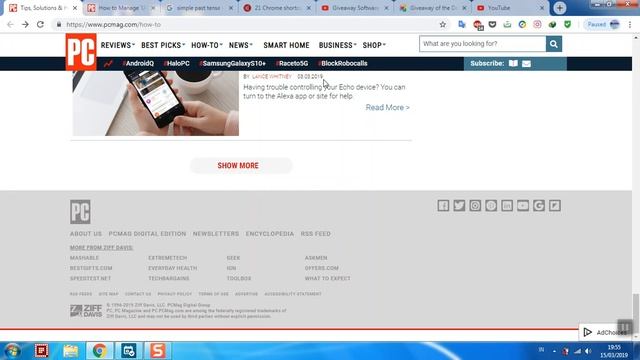Open the Windows Start menu
Image resolution: width=640 pixels, height=360 pixels.
click(x=12, y=351)
